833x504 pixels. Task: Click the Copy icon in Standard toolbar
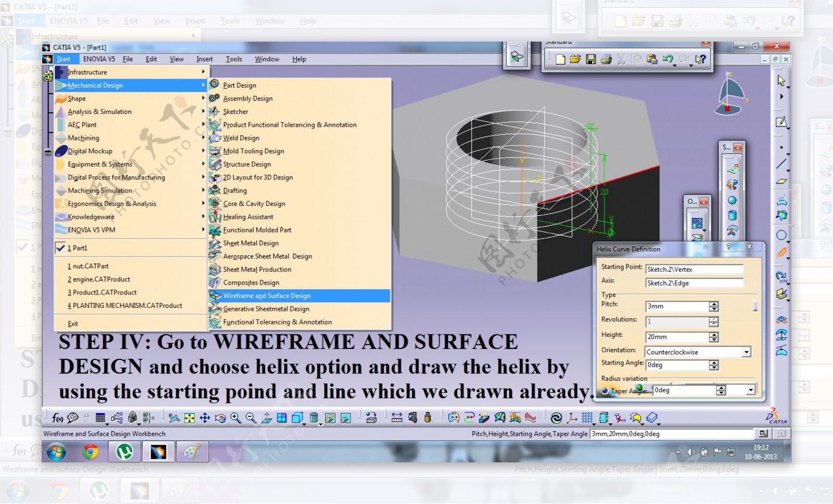pos(636,59)
